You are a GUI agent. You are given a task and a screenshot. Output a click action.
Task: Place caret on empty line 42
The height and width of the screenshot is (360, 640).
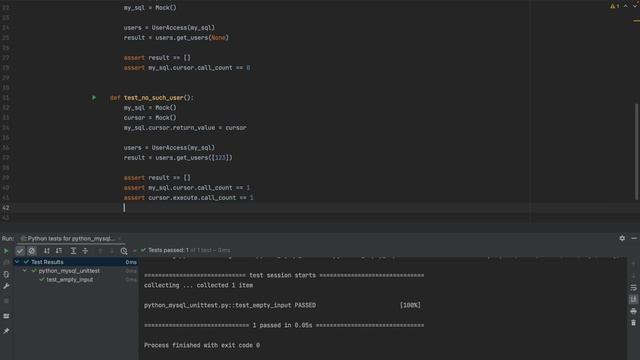[x=327, y=208]
